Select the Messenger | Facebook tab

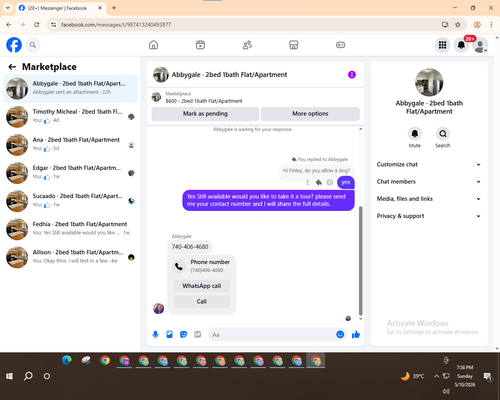pos(61,8)
